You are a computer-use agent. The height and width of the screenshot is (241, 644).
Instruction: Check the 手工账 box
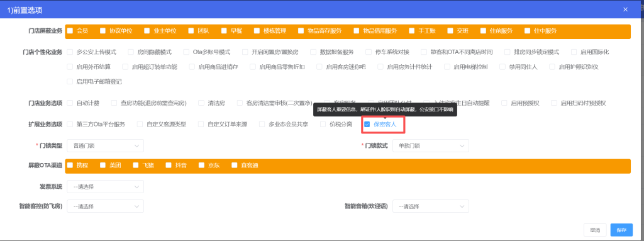coord(412,31)
